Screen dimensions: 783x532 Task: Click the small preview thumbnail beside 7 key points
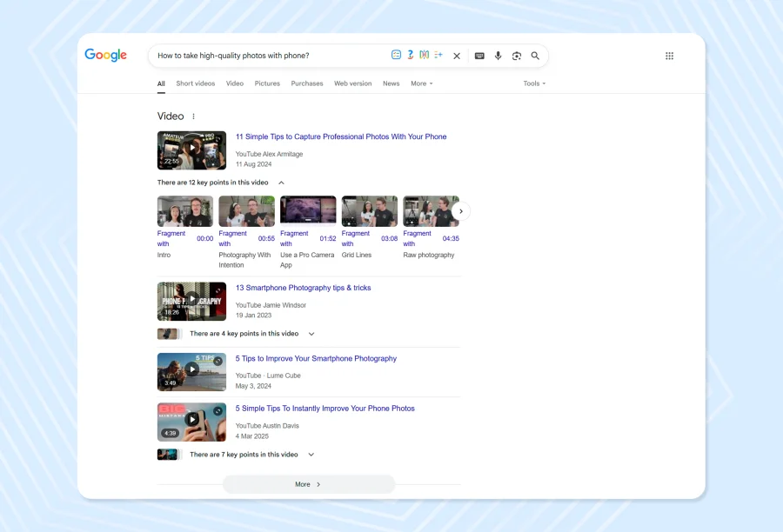pos(169,455)
